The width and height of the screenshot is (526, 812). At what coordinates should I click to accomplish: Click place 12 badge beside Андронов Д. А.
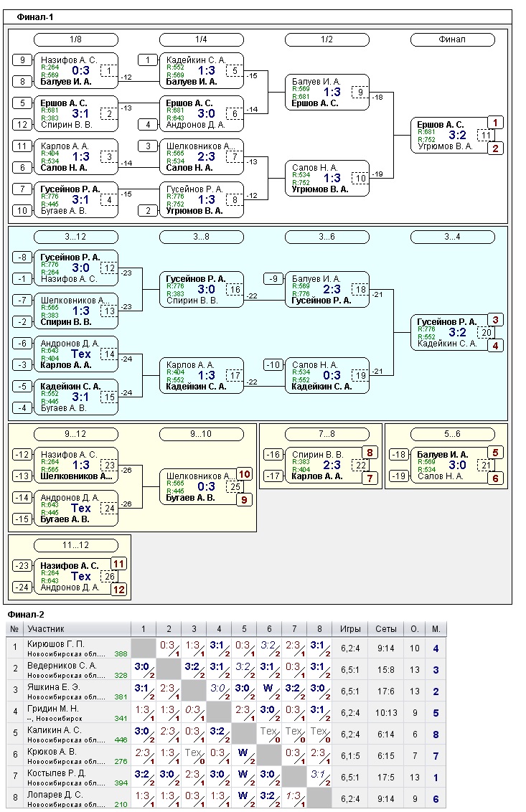(118, 589)
